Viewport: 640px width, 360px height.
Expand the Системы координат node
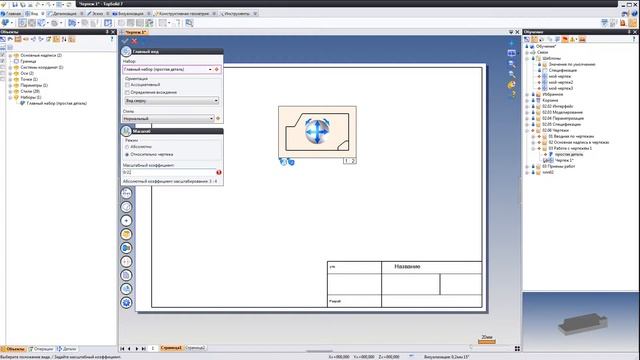(10, 67)
